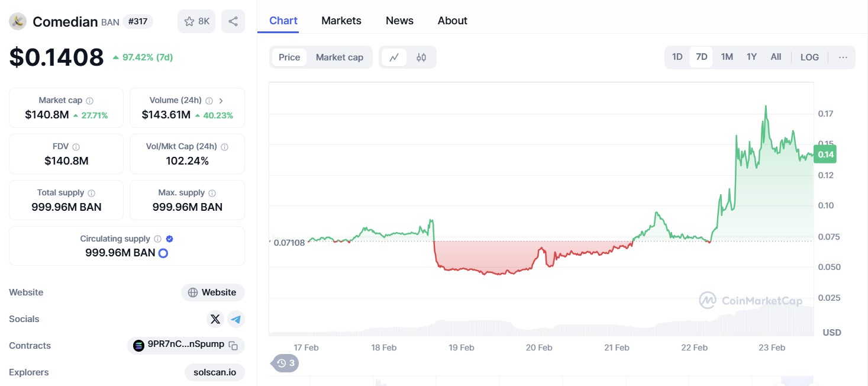Switch to candlestick chart view

pyautogui.click(x=421, y=57)
